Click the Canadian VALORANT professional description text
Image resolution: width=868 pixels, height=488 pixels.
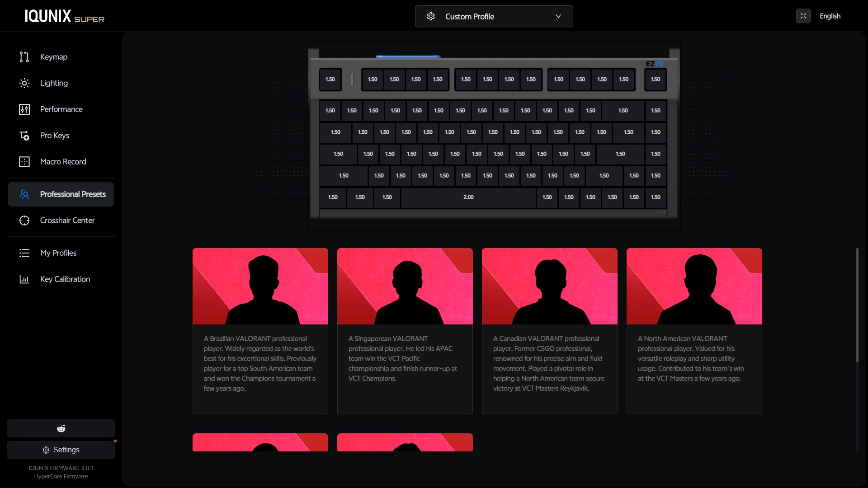tap(549, 363)
